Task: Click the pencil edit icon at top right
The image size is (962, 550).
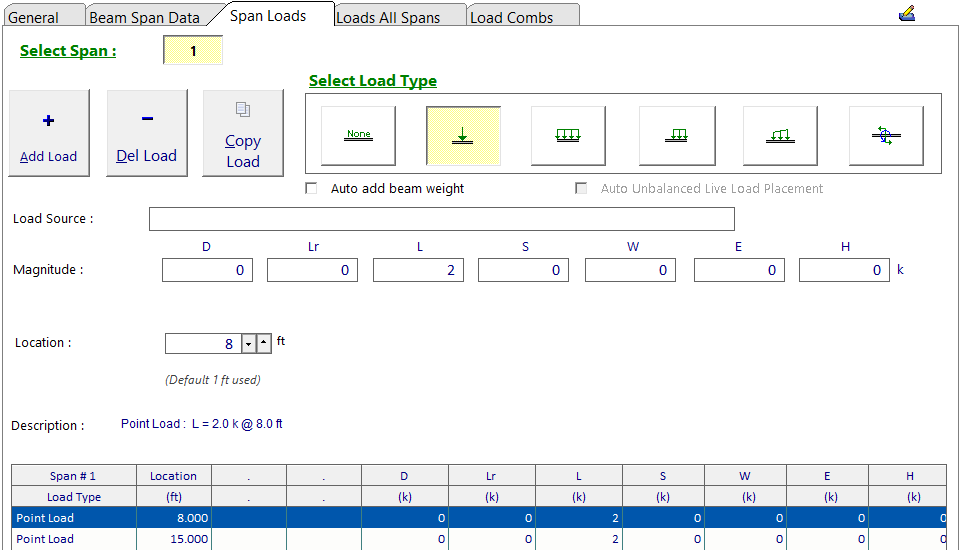Action: pos(907,14)
